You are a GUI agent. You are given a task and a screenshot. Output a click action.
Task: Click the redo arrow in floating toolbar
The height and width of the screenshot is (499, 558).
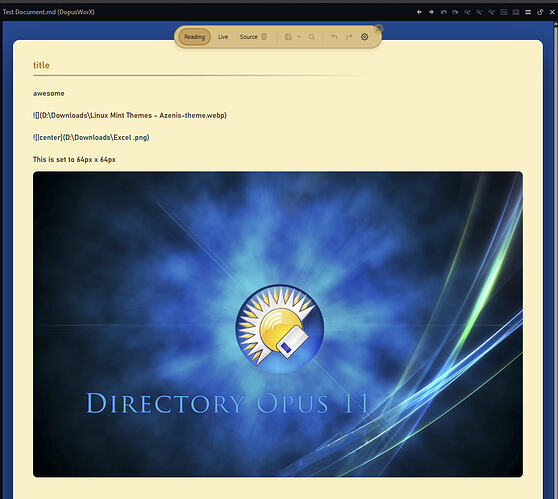pos(349,37)
